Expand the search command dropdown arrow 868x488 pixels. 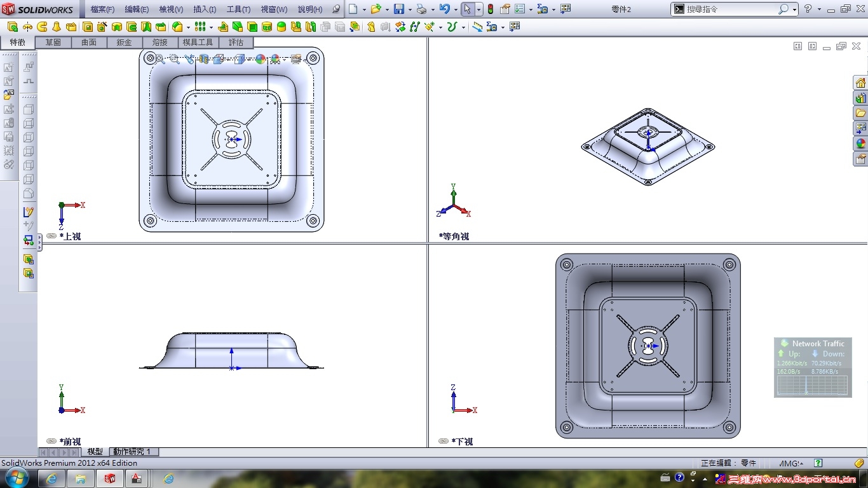[x=794, y=10]
